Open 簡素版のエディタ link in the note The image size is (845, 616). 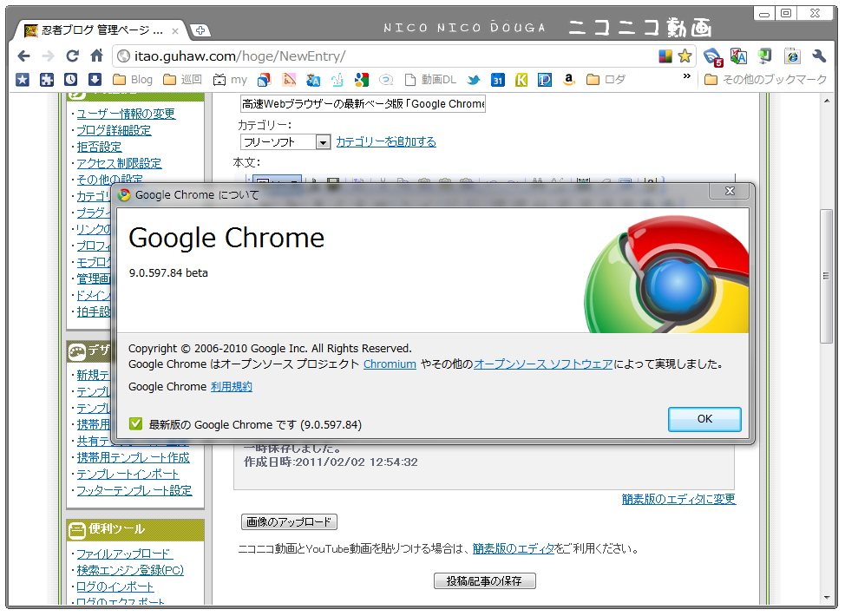tap(514, 548)
